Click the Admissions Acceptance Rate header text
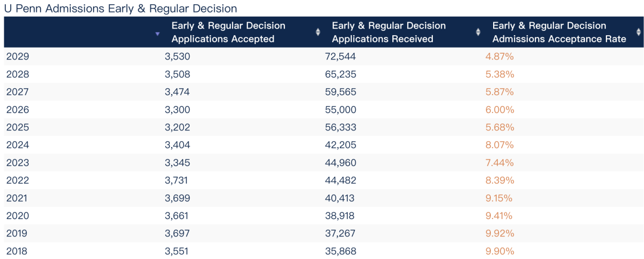644x259 pixels. click(559, 32)
